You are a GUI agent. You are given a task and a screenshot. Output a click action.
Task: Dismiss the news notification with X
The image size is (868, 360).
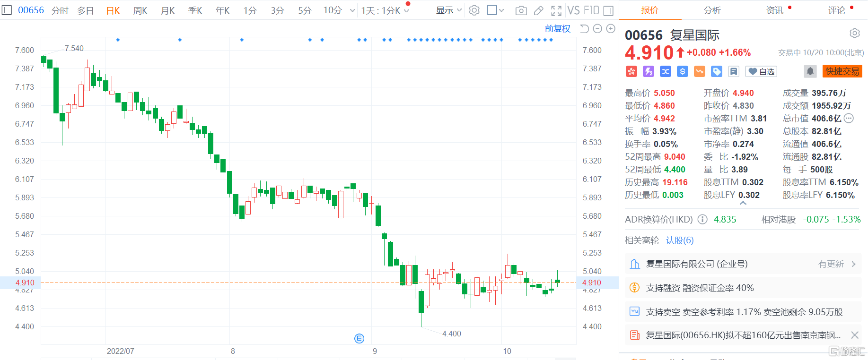point(854,335)
